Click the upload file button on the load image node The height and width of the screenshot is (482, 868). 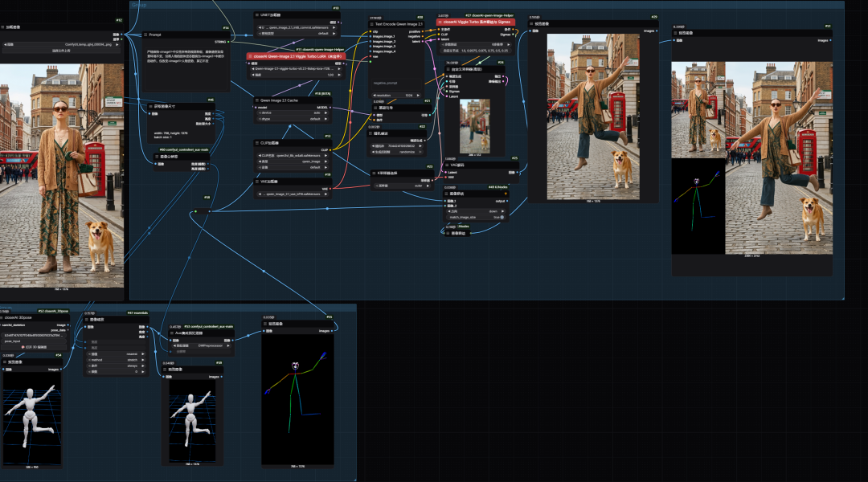61,51
